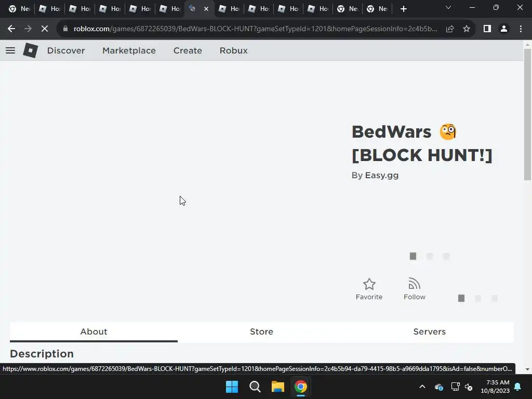Switch to the first New Tab
The height and width of the screenshot is (399, 532).
pos(19,9)
